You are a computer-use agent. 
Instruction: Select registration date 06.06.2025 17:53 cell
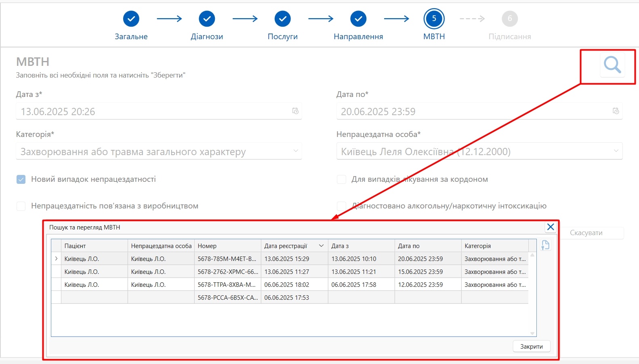pyautogui.click(x=294, y=297)
